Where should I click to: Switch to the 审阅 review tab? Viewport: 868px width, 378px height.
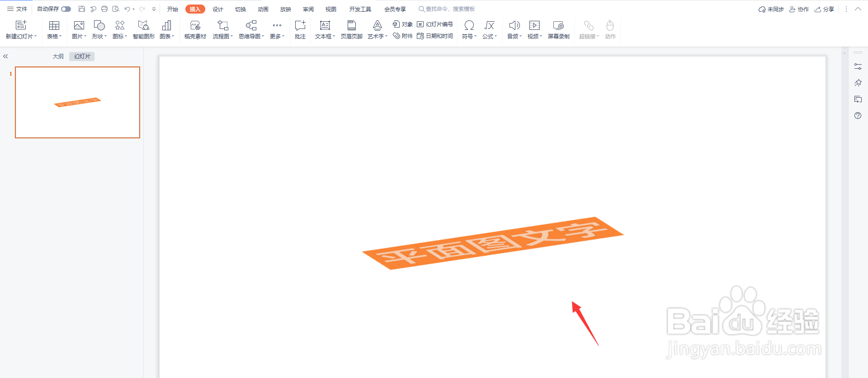point(308,9)
